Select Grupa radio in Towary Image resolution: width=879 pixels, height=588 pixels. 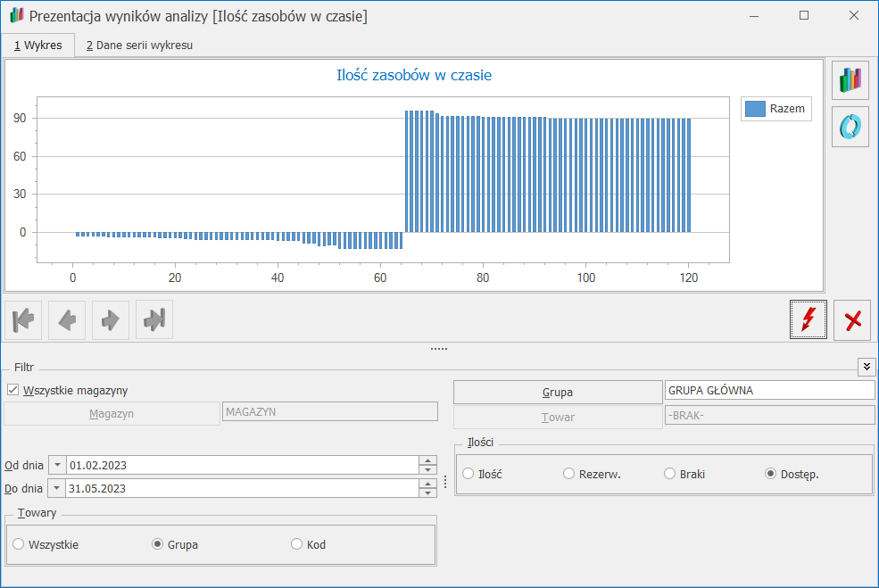tap(158, 544)
